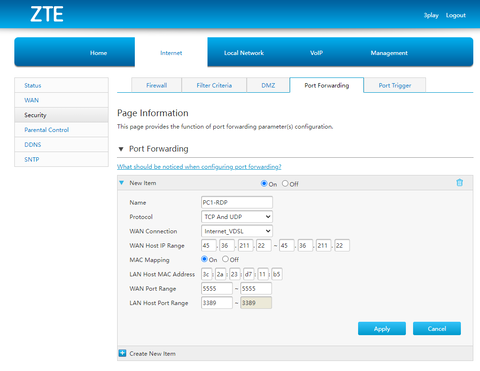
Task: Open Status in the sidebar
Action: tap(61, 85)
